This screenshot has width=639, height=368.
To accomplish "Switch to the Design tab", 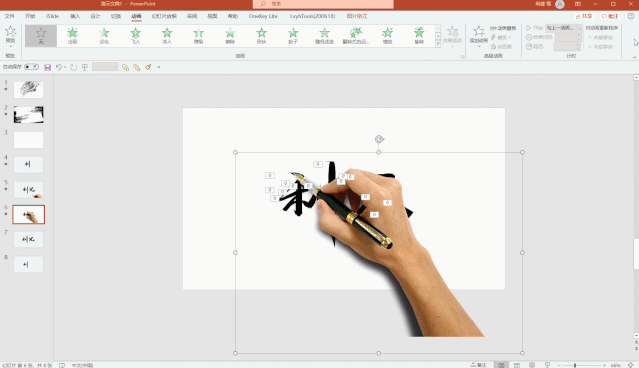I will pyautogui.click(x=95, y=16).
